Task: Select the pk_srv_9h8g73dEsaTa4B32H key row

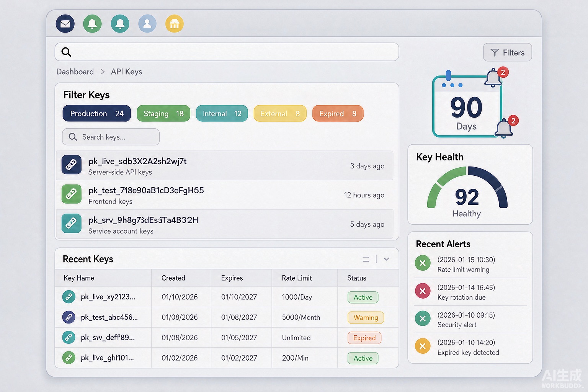Action: 225,224
